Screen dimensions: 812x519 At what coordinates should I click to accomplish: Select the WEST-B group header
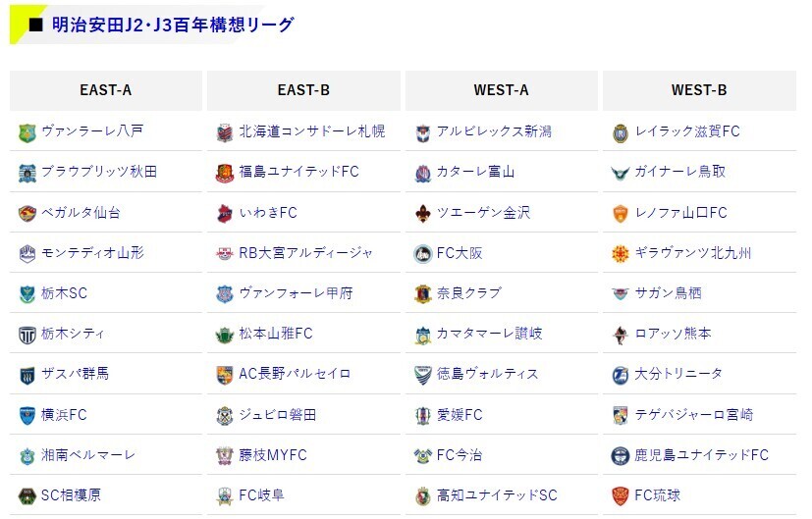coord(700,90)
